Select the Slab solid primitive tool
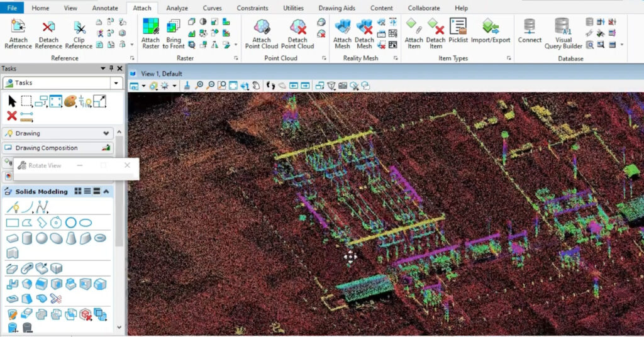644x337 pixels. (x=13, y=238)
